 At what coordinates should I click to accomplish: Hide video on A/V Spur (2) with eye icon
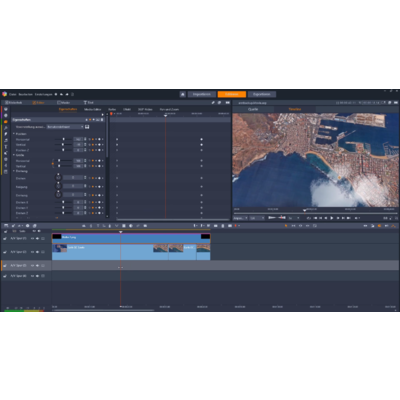pyautogui.click(x=33, y=252)
